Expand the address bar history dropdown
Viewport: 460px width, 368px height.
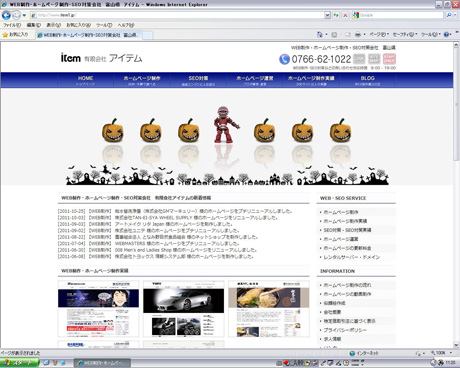[x=327, y=15]
